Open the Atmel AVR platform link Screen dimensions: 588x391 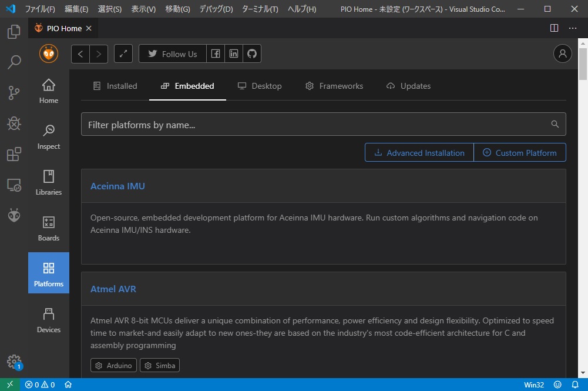113,289
